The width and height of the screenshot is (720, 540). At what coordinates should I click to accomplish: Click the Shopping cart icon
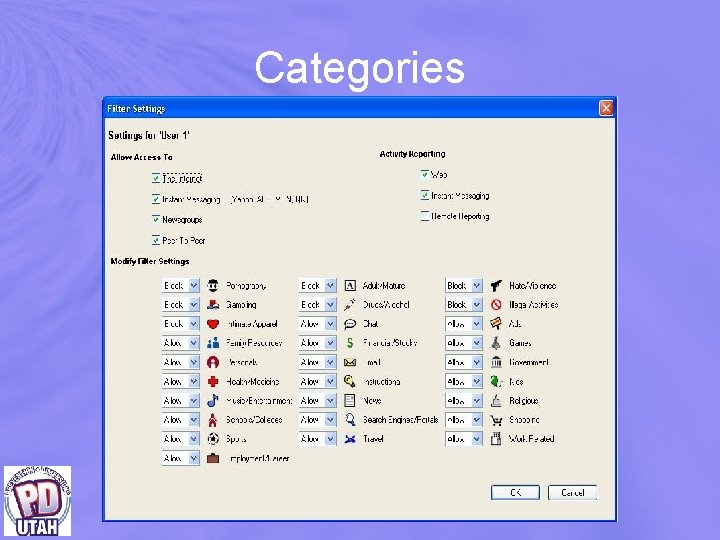(496, 420)
